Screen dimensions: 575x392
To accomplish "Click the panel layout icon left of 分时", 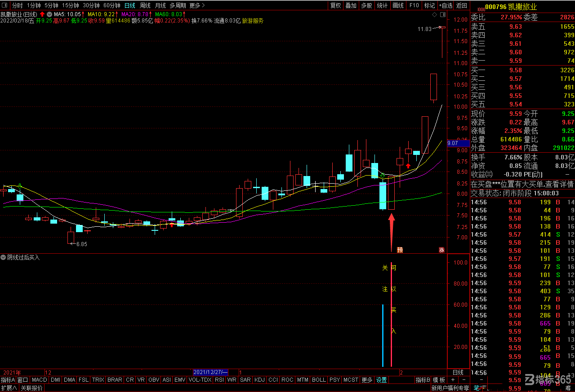I will click(x=5, y=5).
